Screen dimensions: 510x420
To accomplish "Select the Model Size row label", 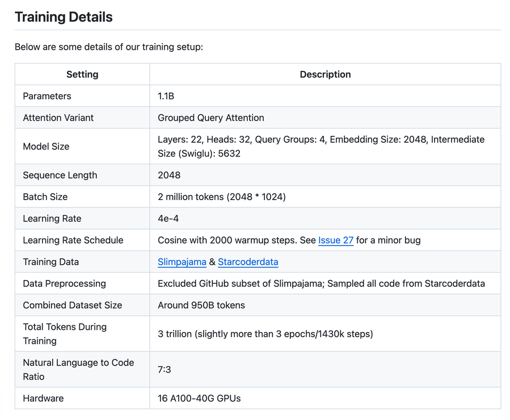I will point(46,146).
